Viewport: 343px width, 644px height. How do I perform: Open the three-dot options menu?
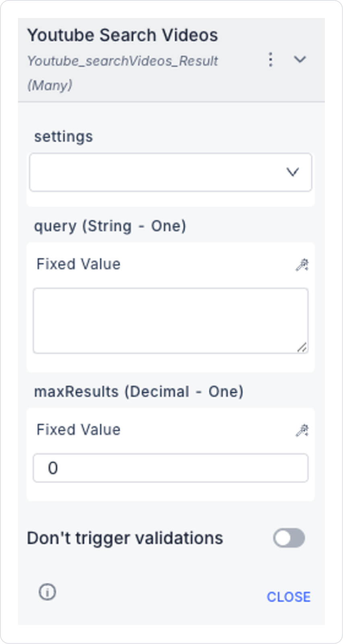coord(271,60)
